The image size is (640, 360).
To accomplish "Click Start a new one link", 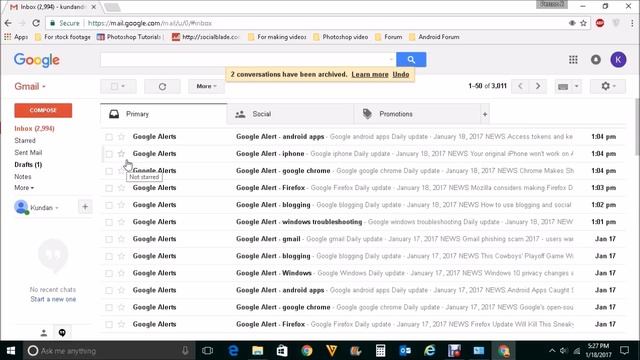I will 53,299.
